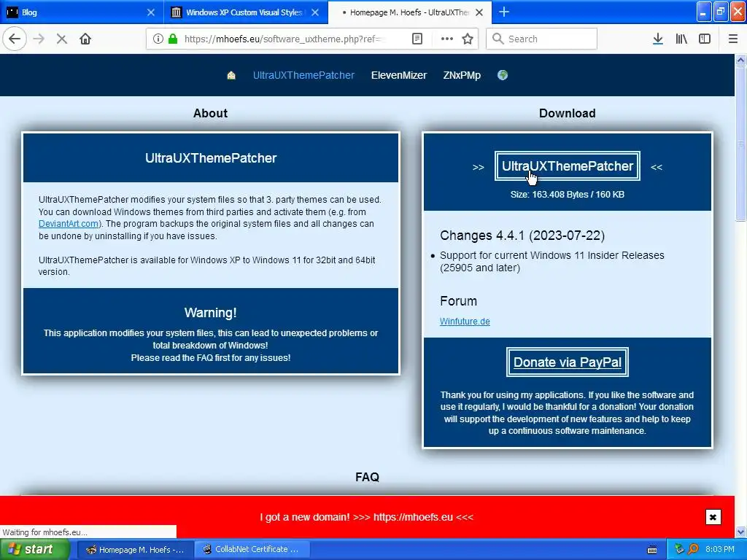Screen dimensions: 747x560
Task: Click the Size 163.408 Bytes text
Action: [x=568, y=194]
